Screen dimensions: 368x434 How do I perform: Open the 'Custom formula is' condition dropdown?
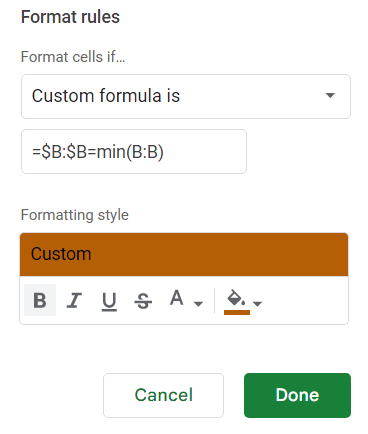pos(186,96)
